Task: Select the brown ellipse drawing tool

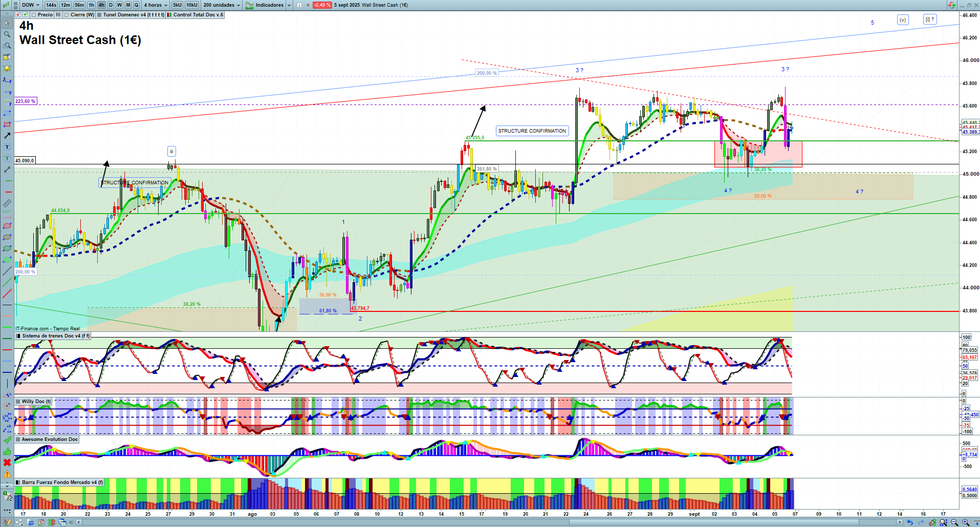Action: (x=7, y=237)
